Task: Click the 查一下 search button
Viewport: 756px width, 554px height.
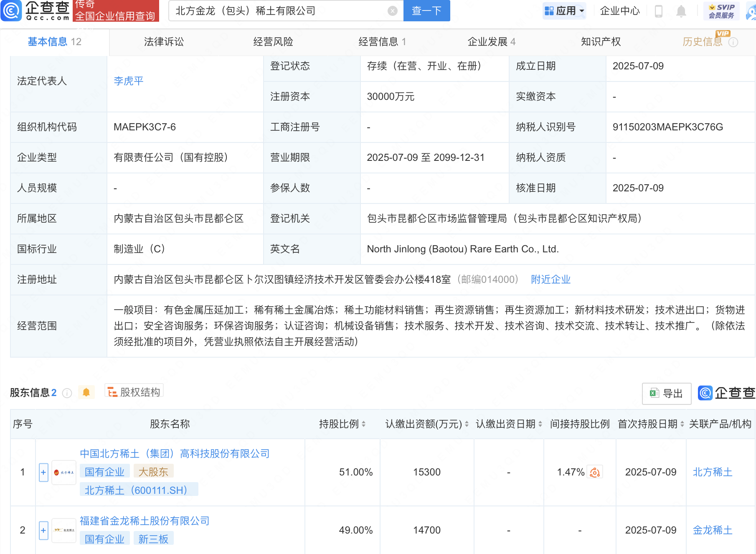Action: point(426,10)
